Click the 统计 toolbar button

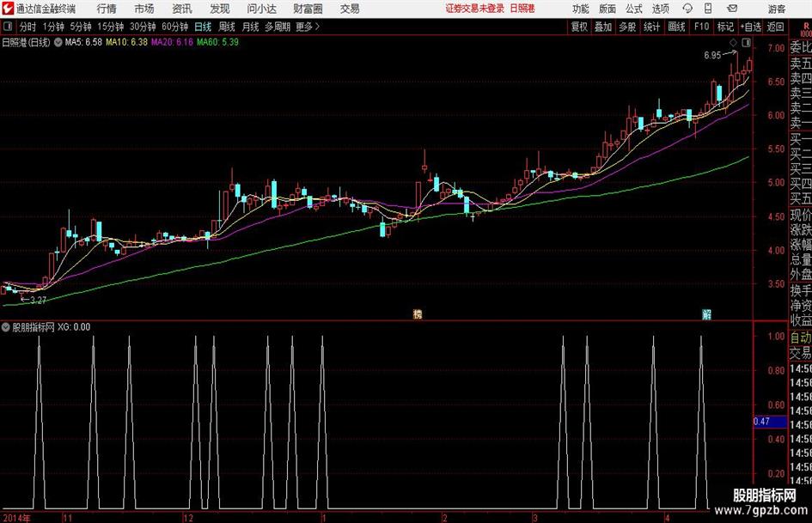[651, 27]
